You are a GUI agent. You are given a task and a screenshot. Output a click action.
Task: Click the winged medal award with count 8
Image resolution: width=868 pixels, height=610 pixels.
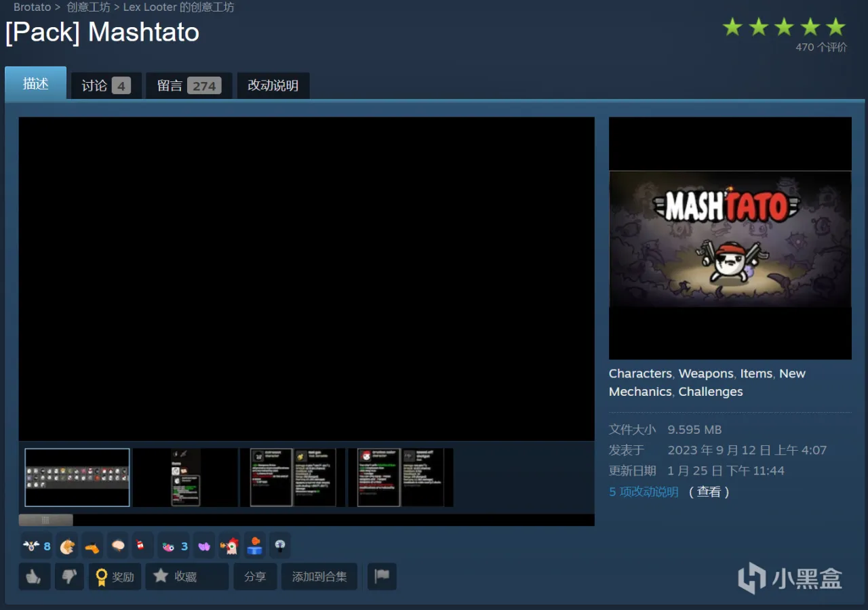37,546
